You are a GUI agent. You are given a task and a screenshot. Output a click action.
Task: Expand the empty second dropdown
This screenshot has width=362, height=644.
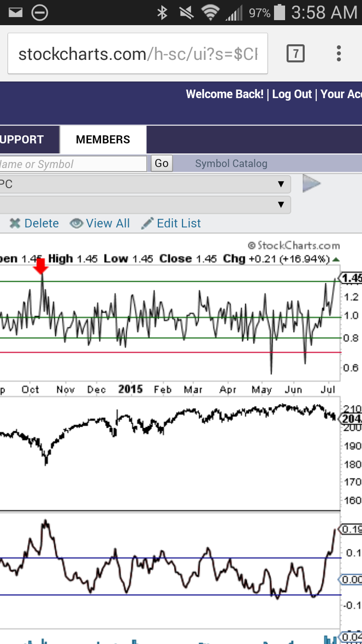145,205
